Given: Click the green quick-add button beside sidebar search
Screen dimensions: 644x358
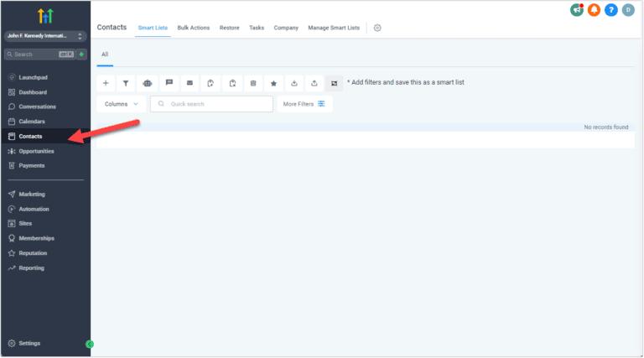Looking at the screenshot, I should 81,54.
